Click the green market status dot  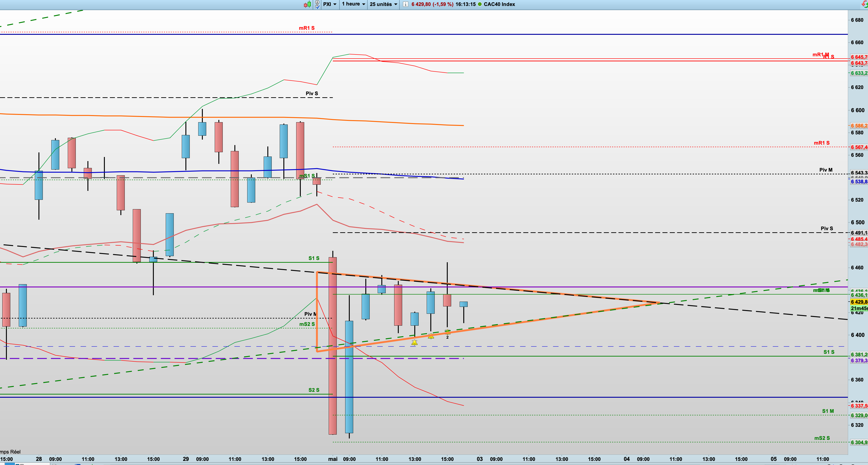(x=480, y=4)
